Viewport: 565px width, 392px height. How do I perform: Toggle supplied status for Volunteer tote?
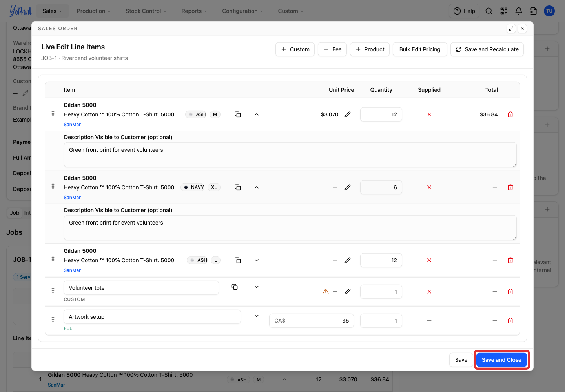click(429, 292)
